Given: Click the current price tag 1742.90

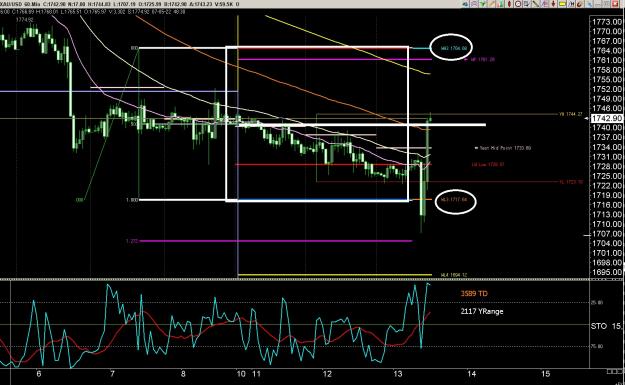Looking at the screenshot, I should click(x=607, y=118).
